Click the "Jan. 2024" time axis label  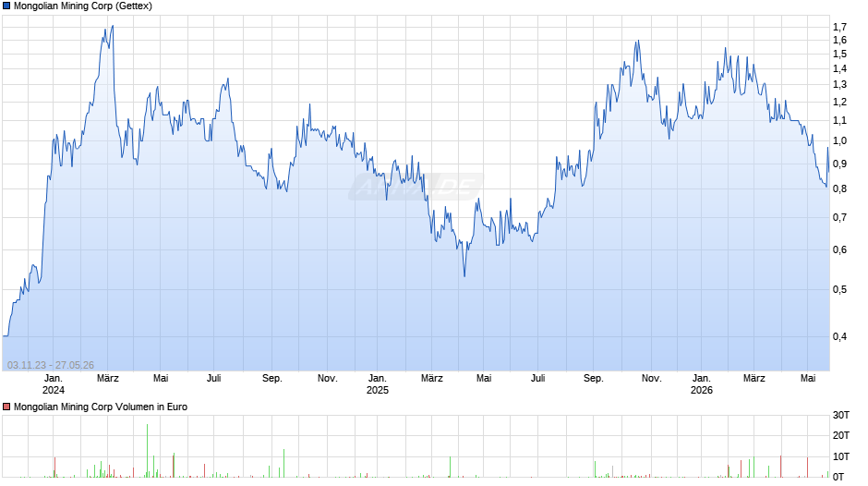coord(54,384)
